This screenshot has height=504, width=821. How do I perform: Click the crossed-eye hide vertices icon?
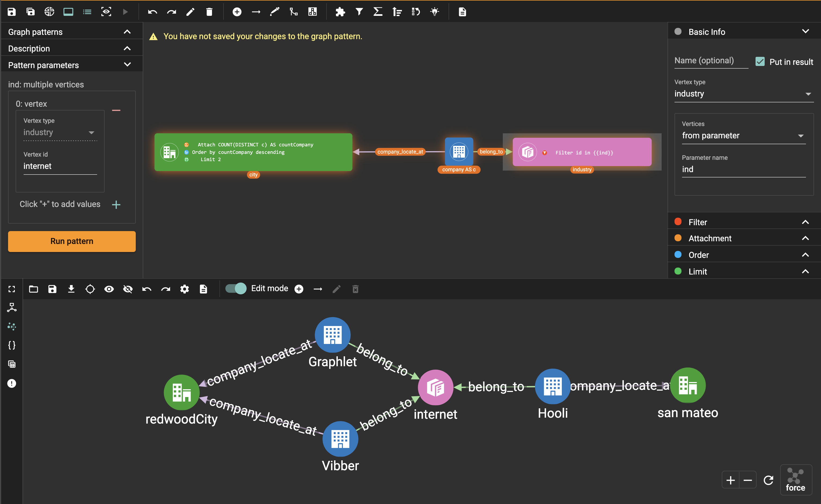[x=128, y=289]
